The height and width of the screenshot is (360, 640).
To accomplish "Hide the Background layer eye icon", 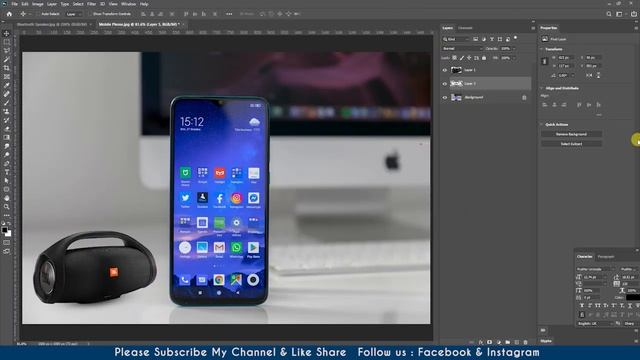I will (x=444, y=98).
